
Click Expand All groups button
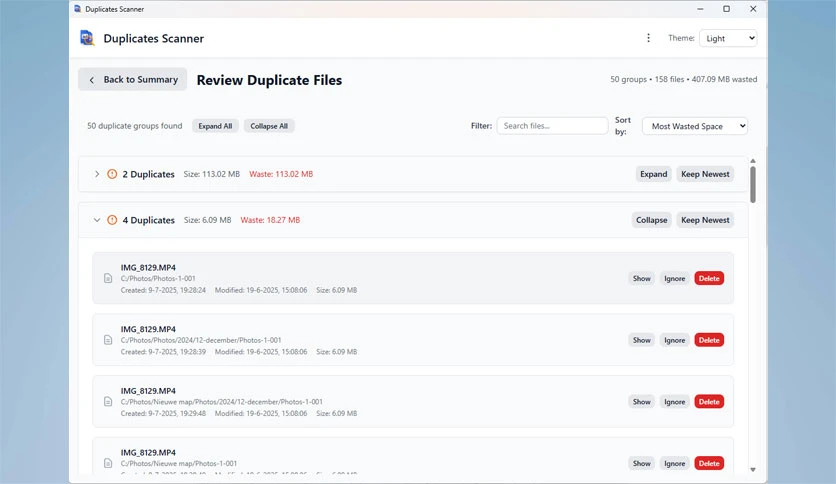click(x=215, y=126)
